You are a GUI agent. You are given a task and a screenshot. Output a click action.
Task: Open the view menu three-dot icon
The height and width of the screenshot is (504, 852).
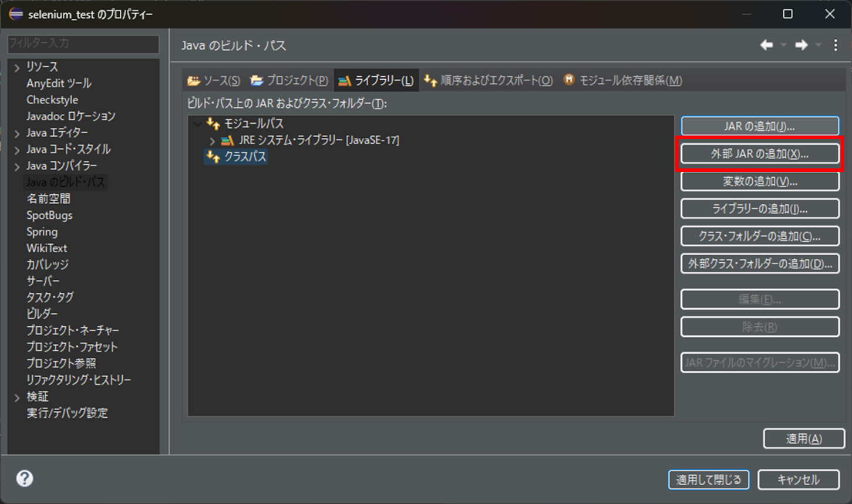[x=836, y=45]
